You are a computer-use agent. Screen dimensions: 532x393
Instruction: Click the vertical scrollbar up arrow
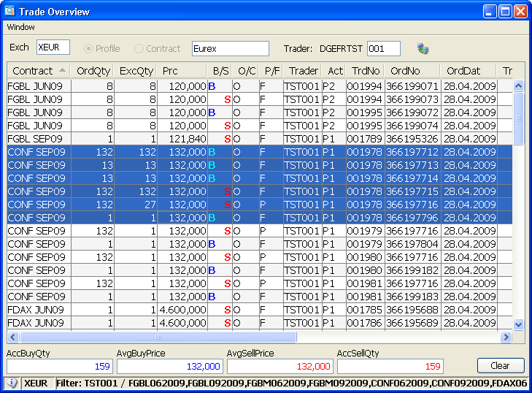coord(519,85)
